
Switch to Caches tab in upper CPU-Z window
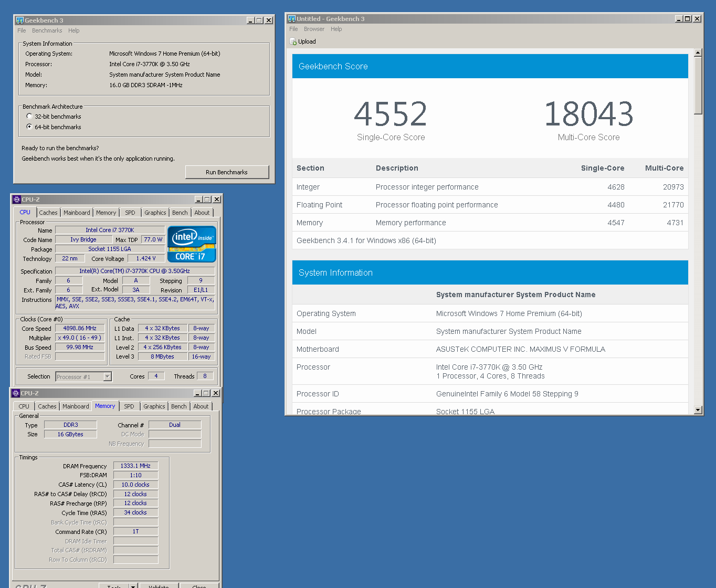tap(48, 213)
